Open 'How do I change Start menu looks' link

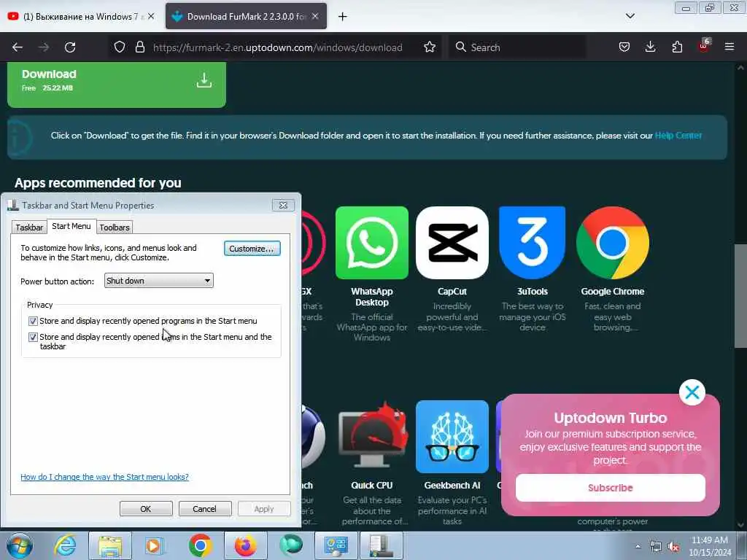pyautogui.click(x=104, y=477)
